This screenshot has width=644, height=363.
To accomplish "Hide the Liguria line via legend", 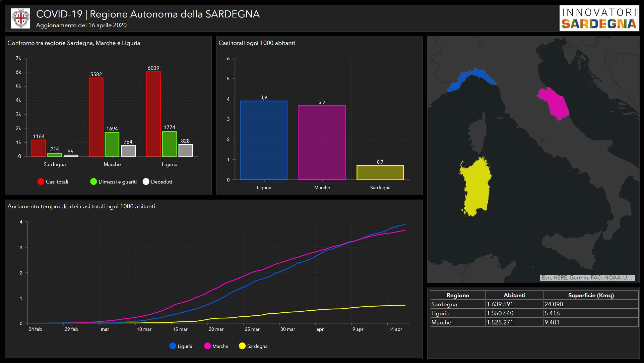I will pyautogui.click(x=173, y=346).
